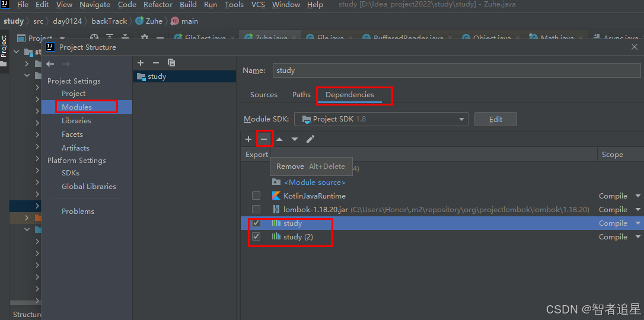Open Artifacts settings
Image resolution: width=644 pixels, height=320 pixels.
pos(75,148)
